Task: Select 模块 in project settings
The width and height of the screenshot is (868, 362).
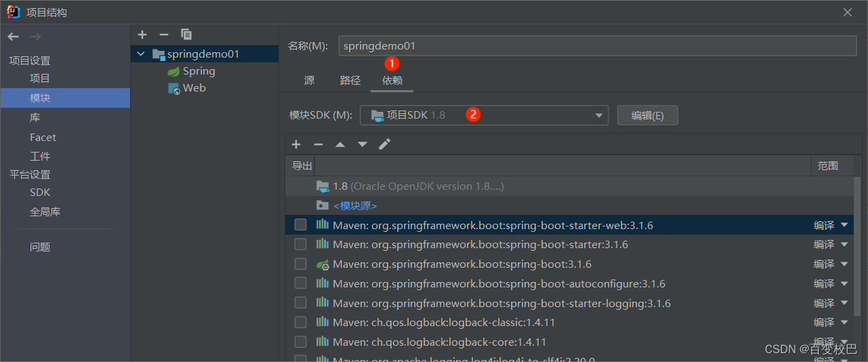Action: (65, 98)
